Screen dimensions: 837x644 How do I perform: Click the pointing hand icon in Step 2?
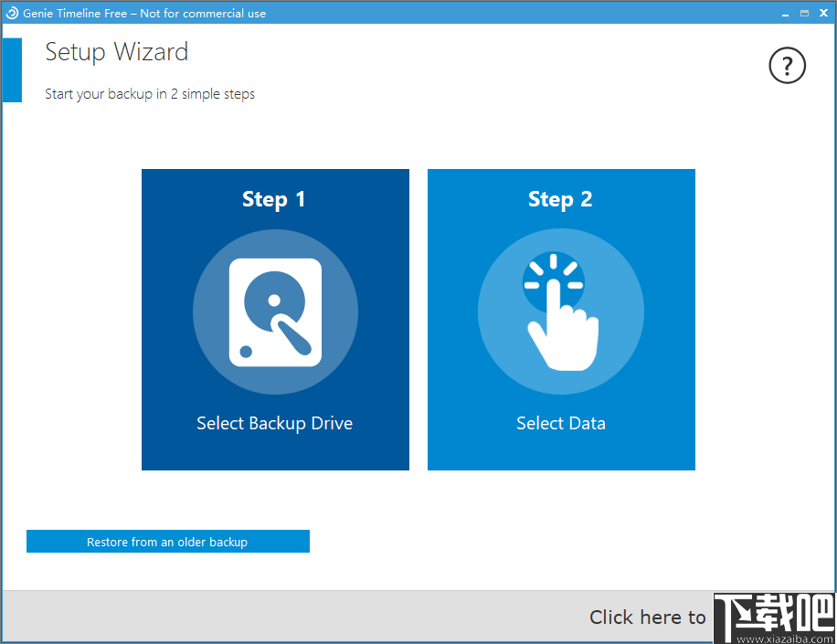(x=561, y=311)
